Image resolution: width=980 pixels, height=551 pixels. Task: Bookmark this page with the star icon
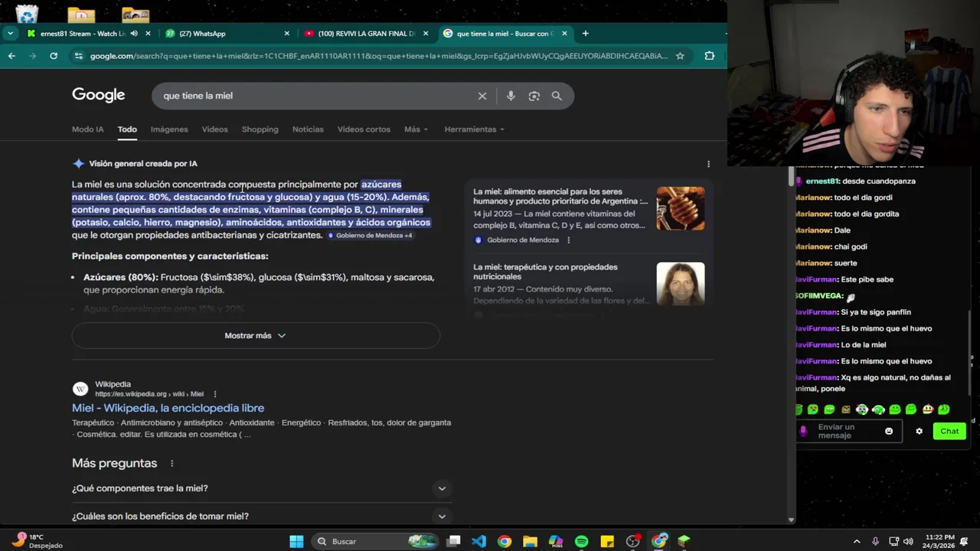click(x=680, y=56)
